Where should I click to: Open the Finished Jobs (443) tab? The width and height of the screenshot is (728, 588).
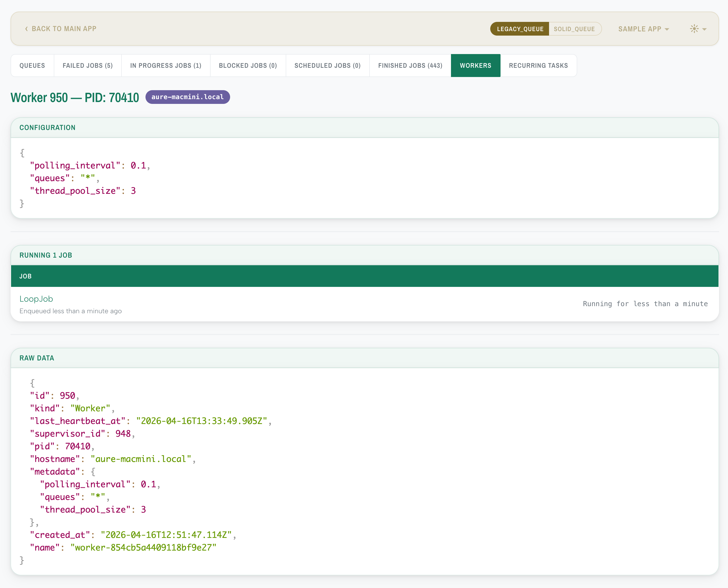point(410,65)
